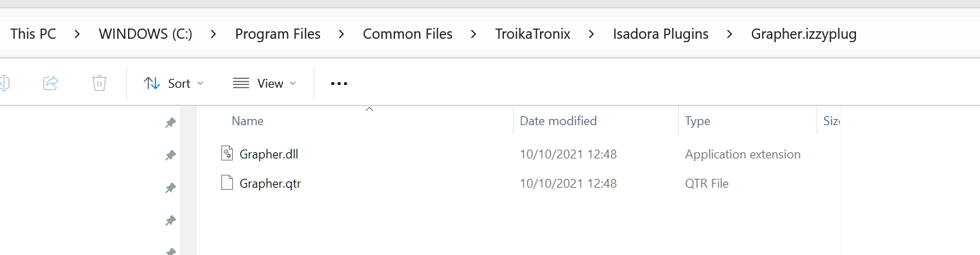Click the first pin icon in sidebar
The width and height of the screenshot is (980, 255).
pyautogui.click(x=170, y=122)
